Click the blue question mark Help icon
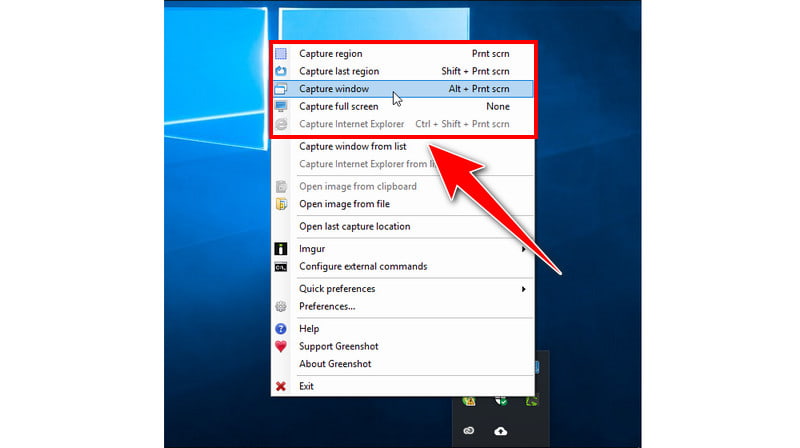 click(x=281, y=329)
